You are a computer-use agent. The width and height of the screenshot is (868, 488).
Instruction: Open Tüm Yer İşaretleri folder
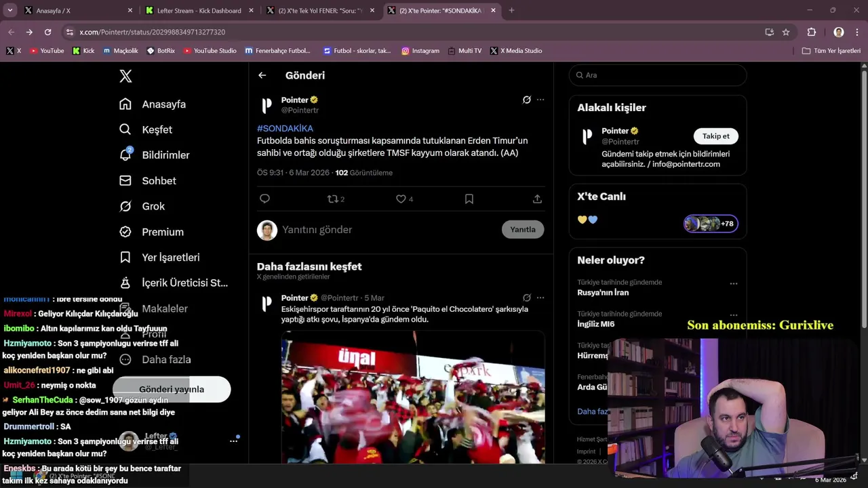tap(831, 51)
